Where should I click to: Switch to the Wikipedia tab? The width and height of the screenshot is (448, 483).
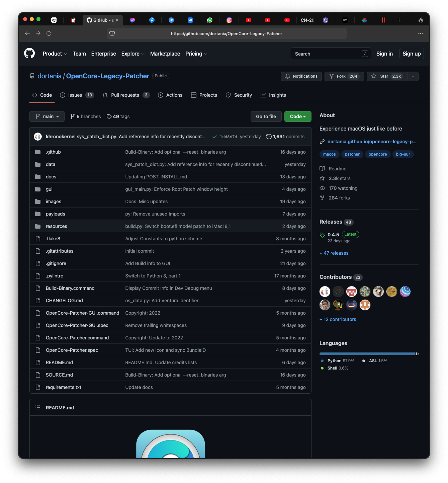click(54, 20)
